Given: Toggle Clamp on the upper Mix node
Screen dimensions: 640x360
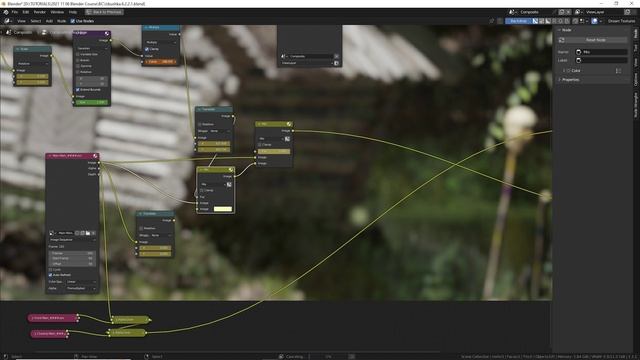Looking at the screenshot, I should coord(260,144).
